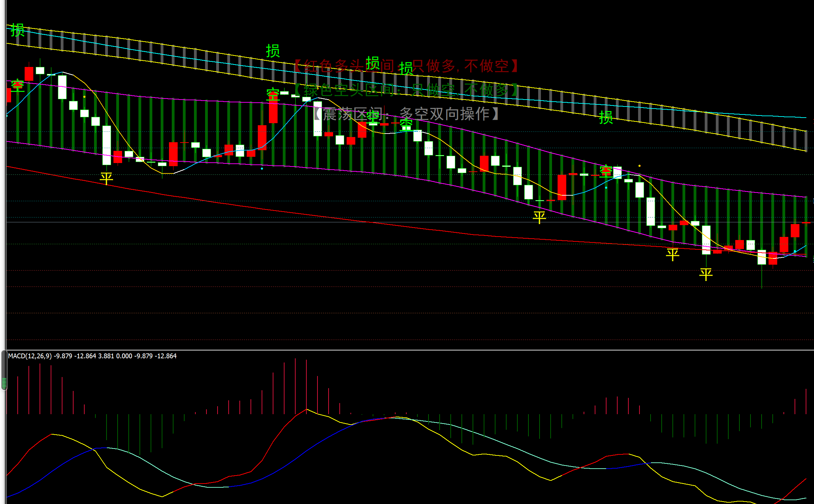
Task: Click the 平 marker below the 1500-area candles, second from left
Action: (x=539, y=217)
